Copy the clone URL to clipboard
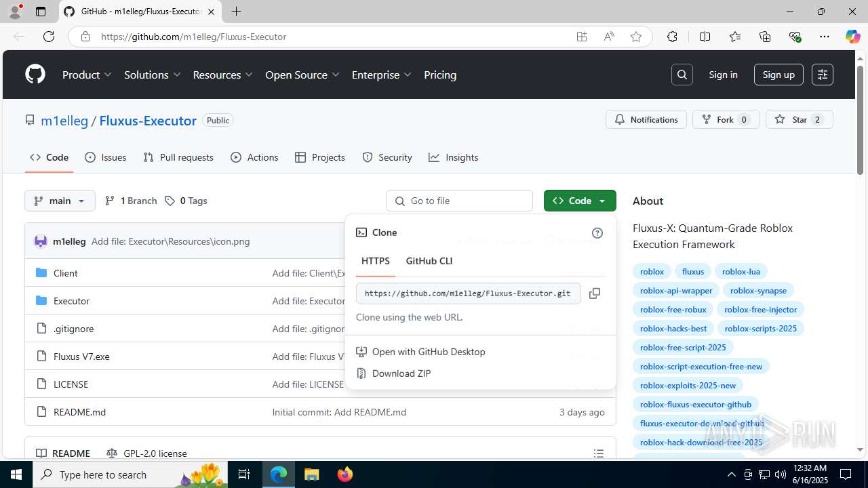 point(595,293)
